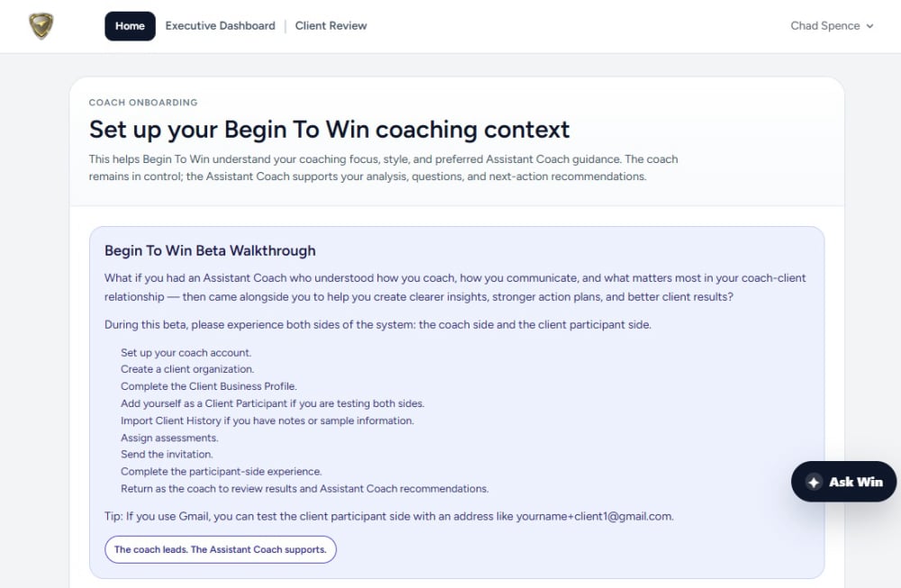The image size is (901, 588).
Task: Open the Chad Spence user menu
Action: tap(832, 26)
